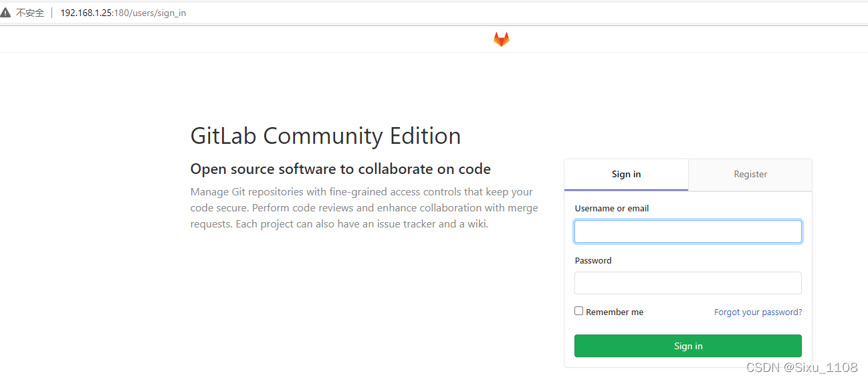The height and width of the screenshot is (380, 868).
Task: Click the not-secure warning triangle icon
Action: [x=6, y=13]
